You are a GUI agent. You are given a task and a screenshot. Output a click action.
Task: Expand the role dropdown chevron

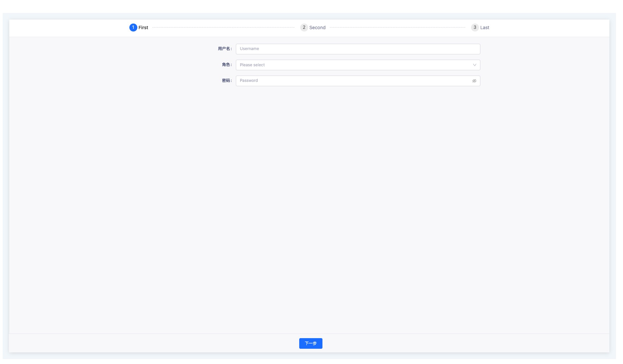(474, 65)
